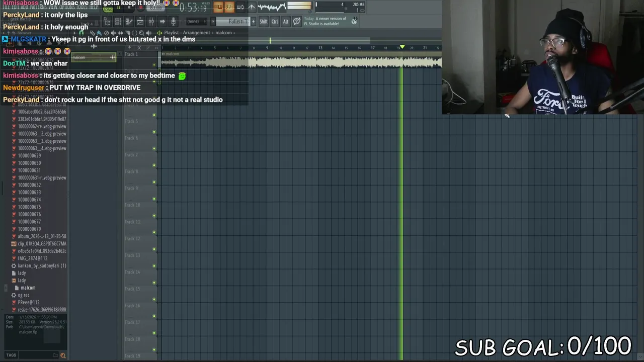Click the microphone recording icon in toolbar
This screenshot has width=644, height=362.
174,21
